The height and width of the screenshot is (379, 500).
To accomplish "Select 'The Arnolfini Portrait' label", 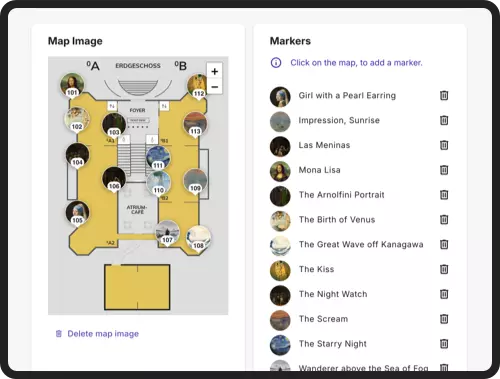I will [x=342, y=195].
